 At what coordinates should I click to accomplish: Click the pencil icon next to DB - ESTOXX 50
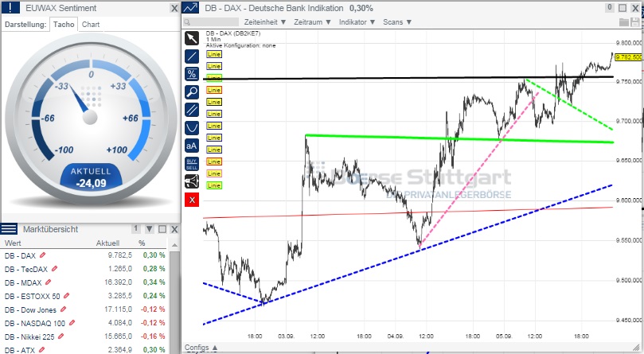pos(67,296)
